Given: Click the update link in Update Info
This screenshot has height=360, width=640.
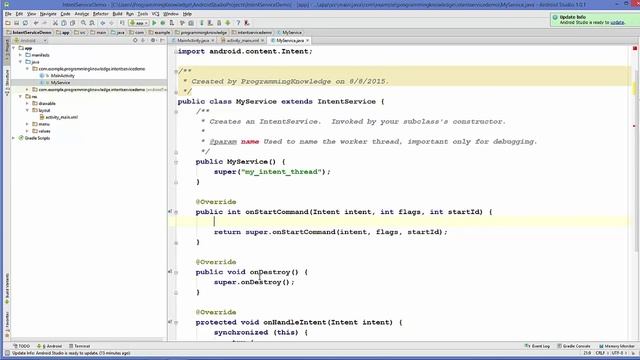Looking at the screenshot, I should [617, 22].
